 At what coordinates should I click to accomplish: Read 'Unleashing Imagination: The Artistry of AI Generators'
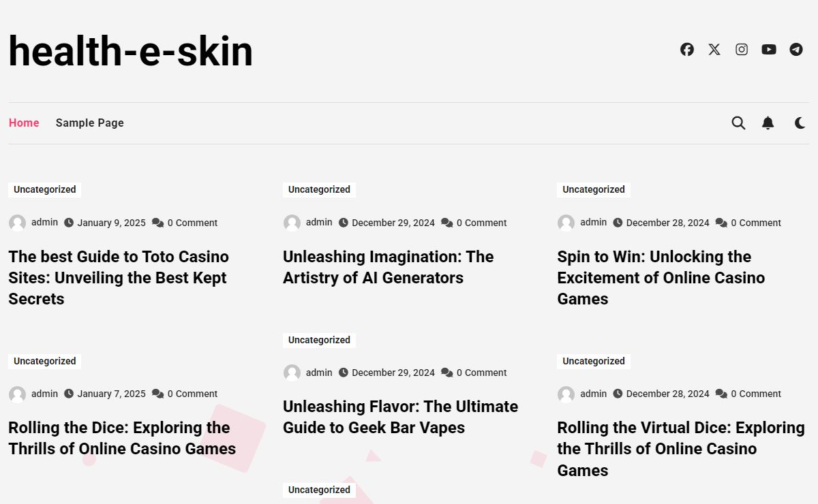pos(388,267)
